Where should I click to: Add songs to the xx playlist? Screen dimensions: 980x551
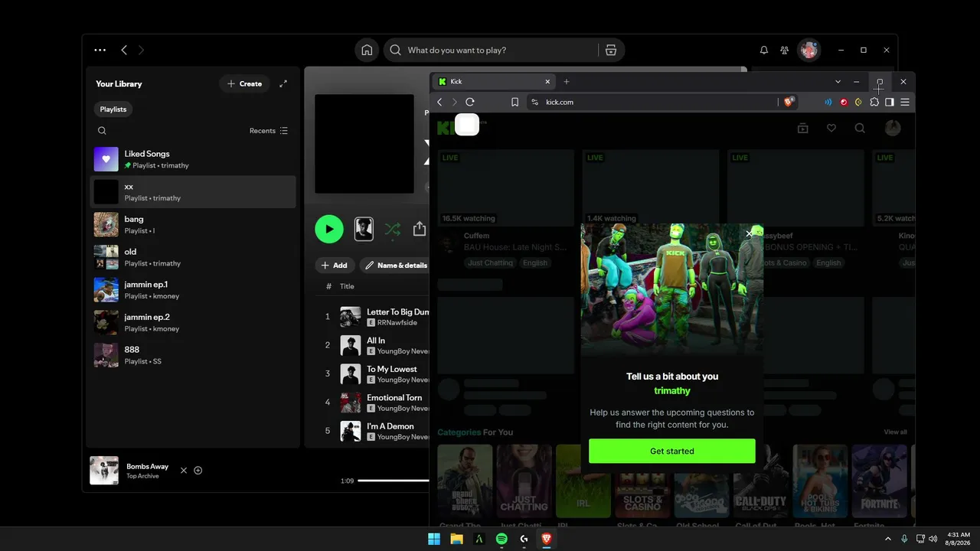(x=335, y=266)
